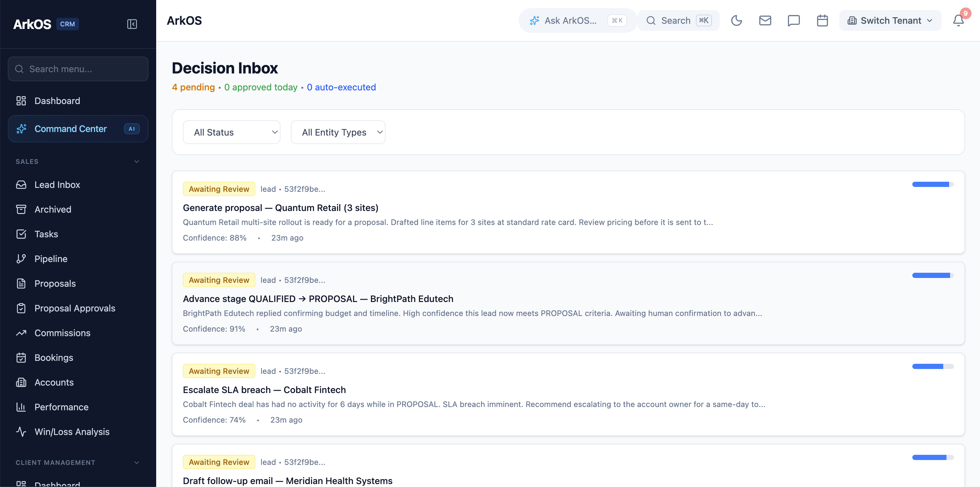Open the global Search button
This screenshot has width=980, height=487.
(x=679, y=20)
